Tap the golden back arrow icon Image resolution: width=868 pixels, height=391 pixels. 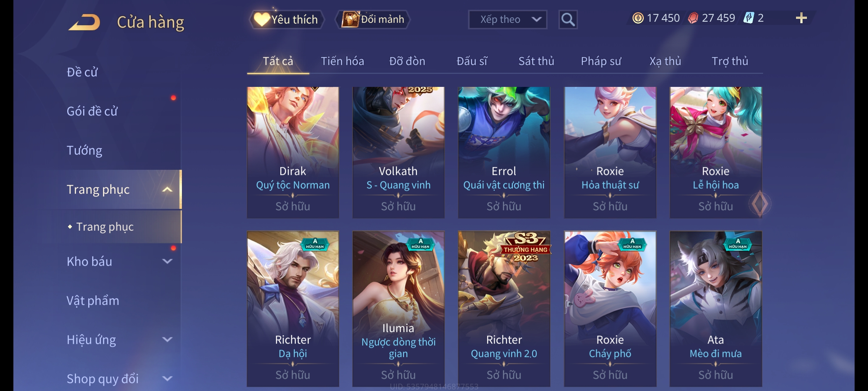coord(84,22)
